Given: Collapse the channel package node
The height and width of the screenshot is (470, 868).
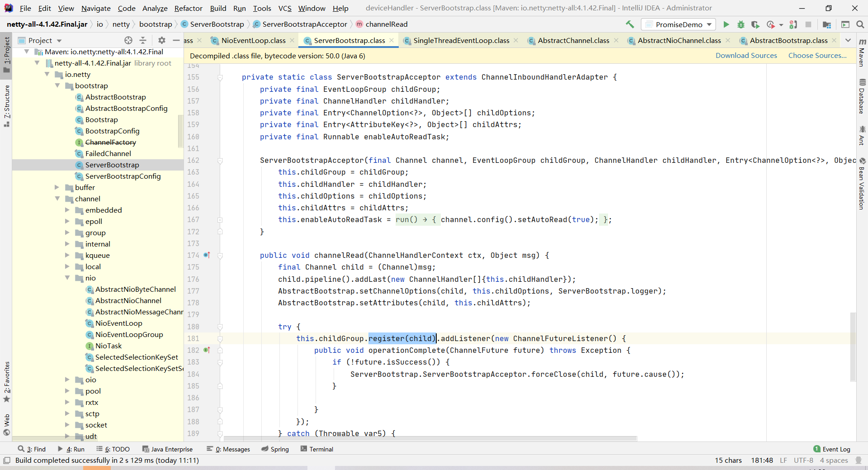Looking at the screenshot, I should click(x=57, y=199).
